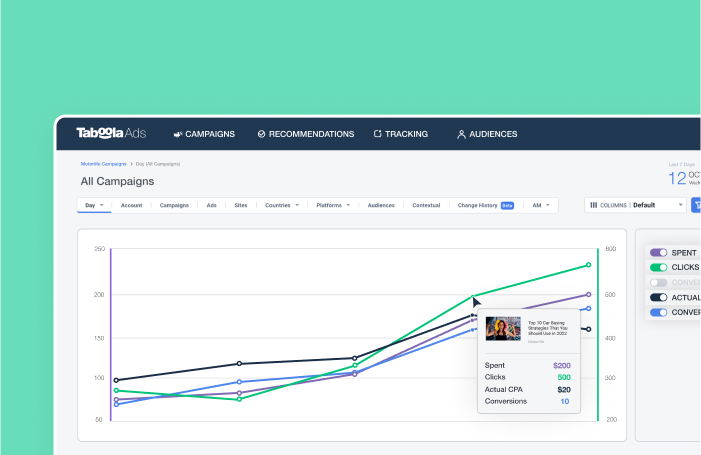The image size is (701, 455).
Task: Click the checkmark badge icon beside RECOMMENDATIONS
Action: point(262,134)
